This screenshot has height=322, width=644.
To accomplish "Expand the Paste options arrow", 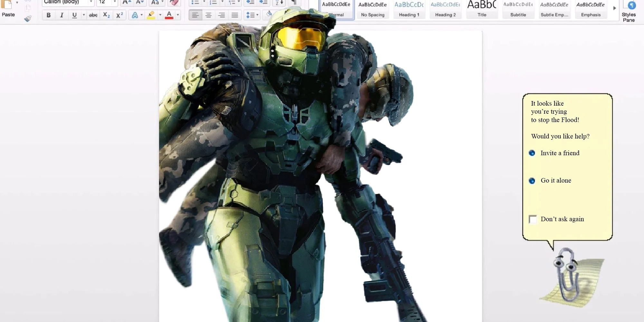I will coord(17,3).
